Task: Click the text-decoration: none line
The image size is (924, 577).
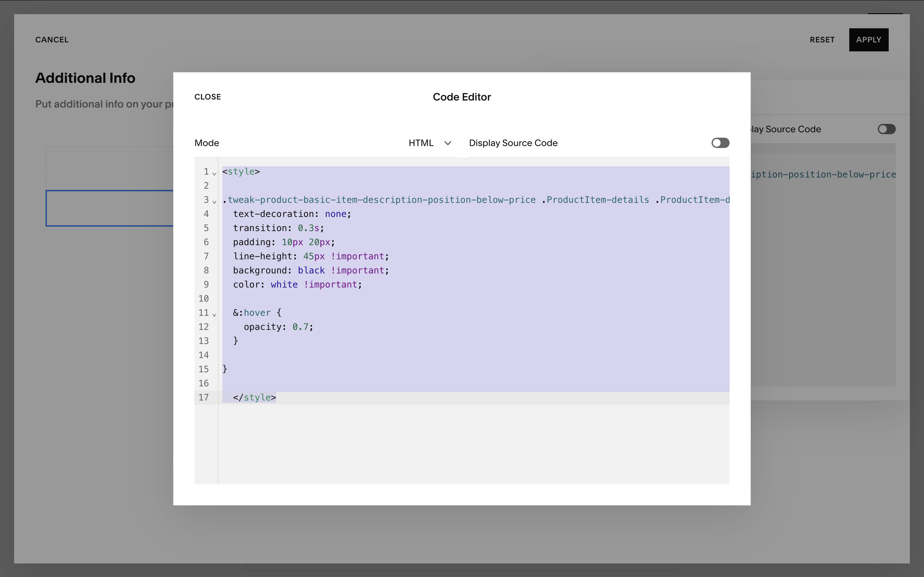Action: tap(292, 214)
